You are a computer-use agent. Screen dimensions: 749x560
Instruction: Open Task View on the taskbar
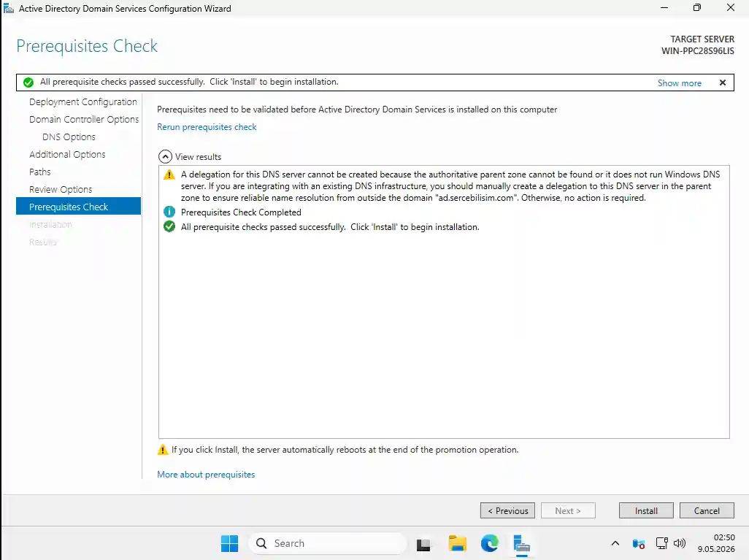coord(423,544)
